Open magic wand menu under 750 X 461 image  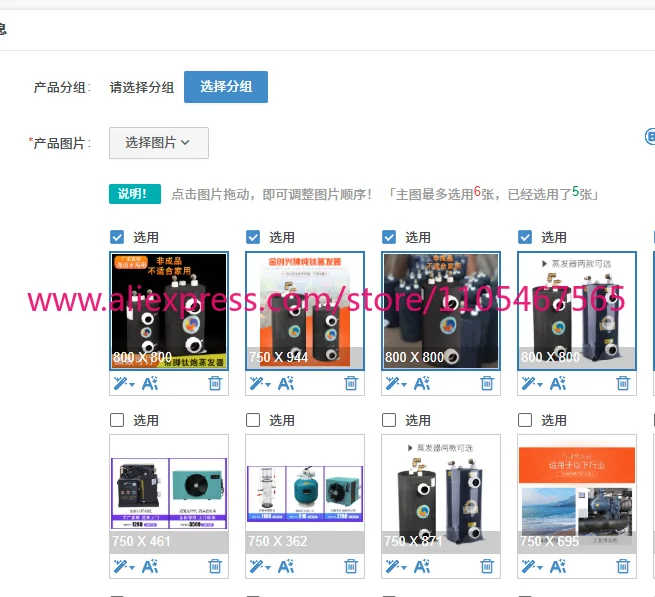(124, 567)
